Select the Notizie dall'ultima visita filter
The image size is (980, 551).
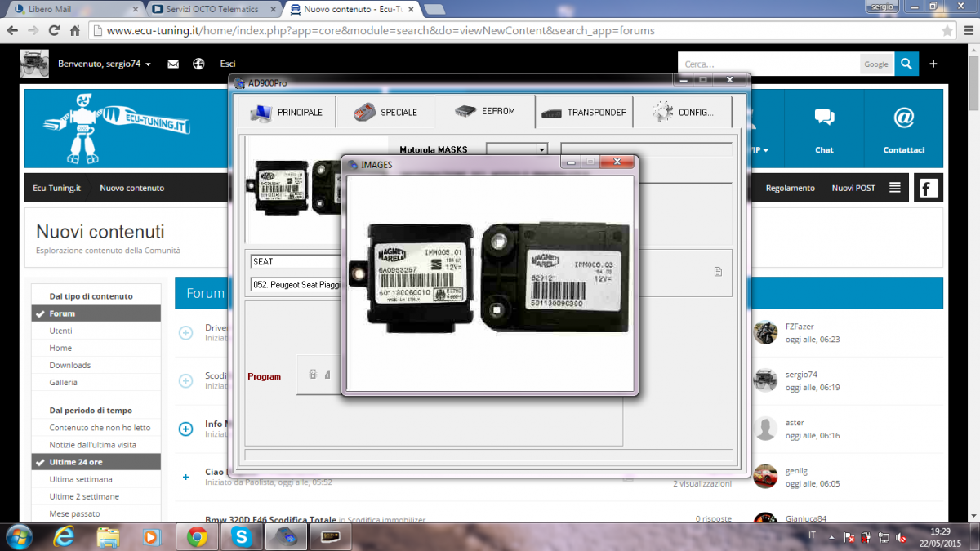[x=96, y=445]
